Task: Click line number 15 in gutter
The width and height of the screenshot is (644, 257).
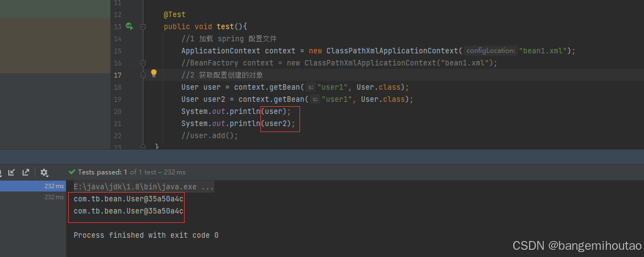Action: [117, 51]
